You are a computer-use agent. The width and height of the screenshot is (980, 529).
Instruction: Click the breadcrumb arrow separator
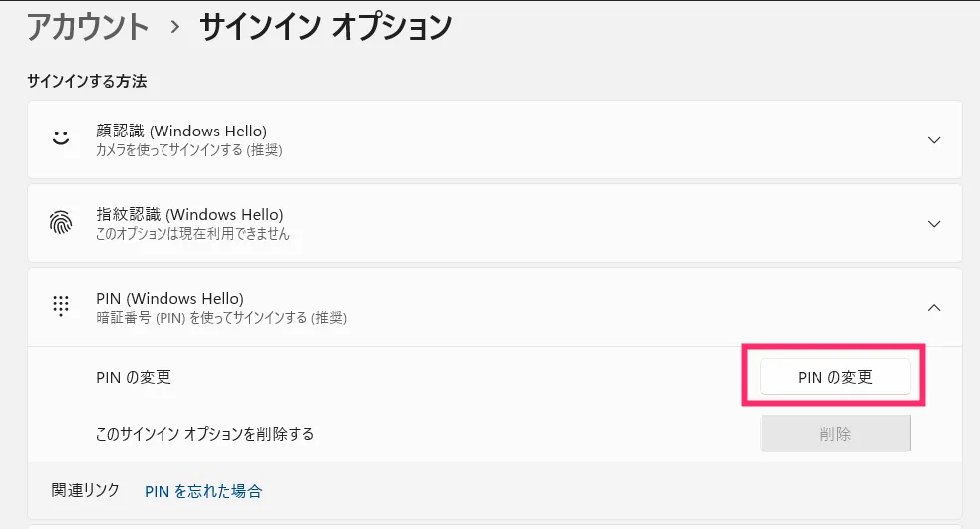175,28
